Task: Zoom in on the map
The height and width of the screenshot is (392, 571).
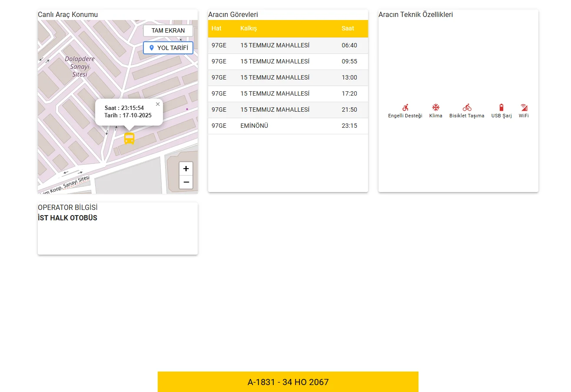Action: (x=186, y=169)
